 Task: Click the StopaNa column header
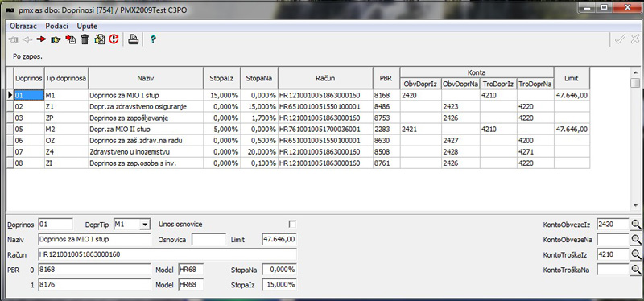click(259, 78)
